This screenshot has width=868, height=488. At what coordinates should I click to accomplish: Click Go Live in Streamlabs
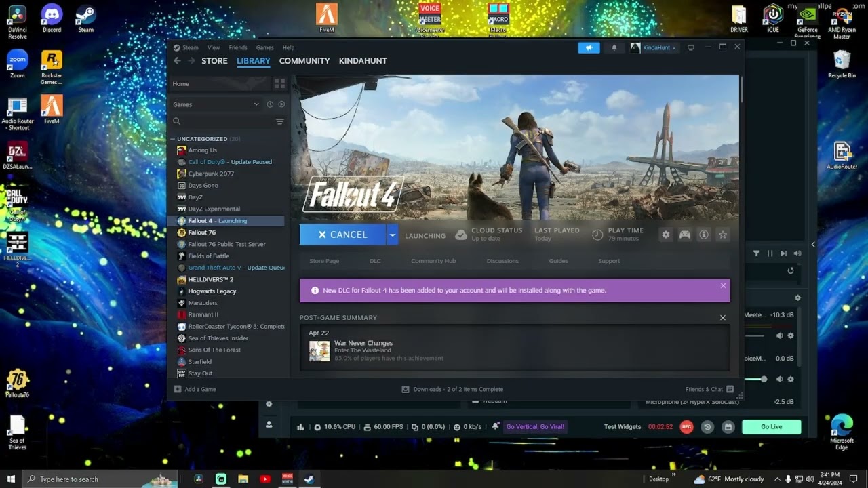click(x=772, y=427)
